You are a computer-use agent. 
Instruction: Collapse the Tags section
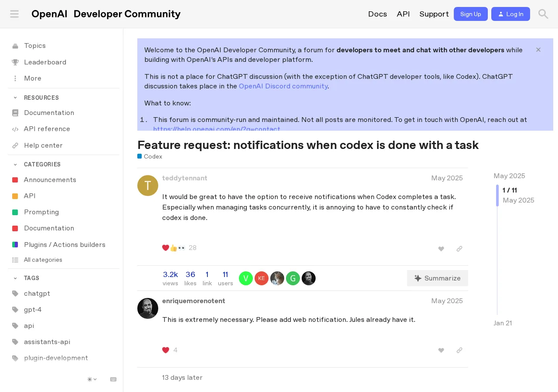(15, 278)
